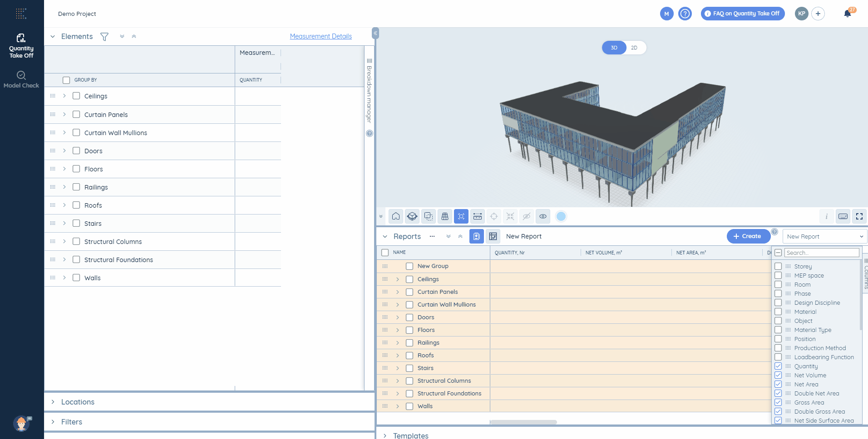Click the filter funnel icon in Elements
The width and height of the screenshot is (868, 439).
pyautogui.click(x=104, y=37)
